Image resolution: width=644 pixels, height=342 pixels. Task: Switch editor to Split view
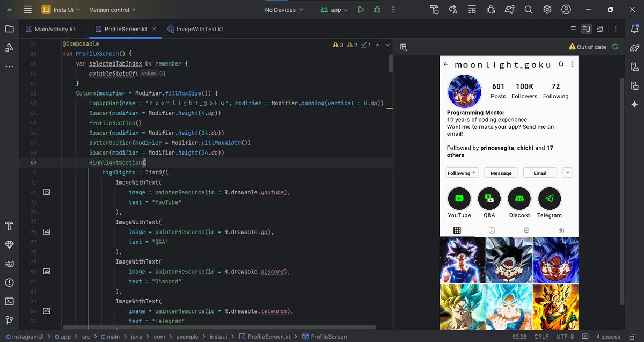[587, 29]
